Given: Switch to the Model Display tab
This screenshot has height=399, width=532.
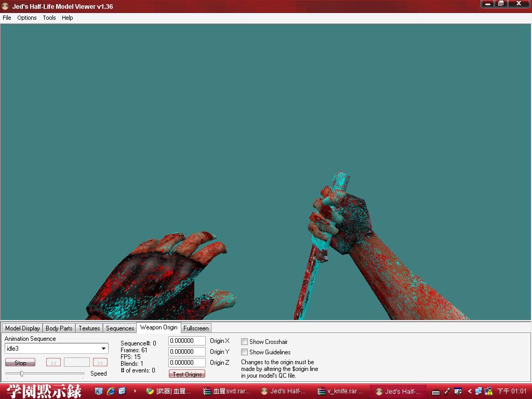Looking at the screenshot, I should (22, 328).
